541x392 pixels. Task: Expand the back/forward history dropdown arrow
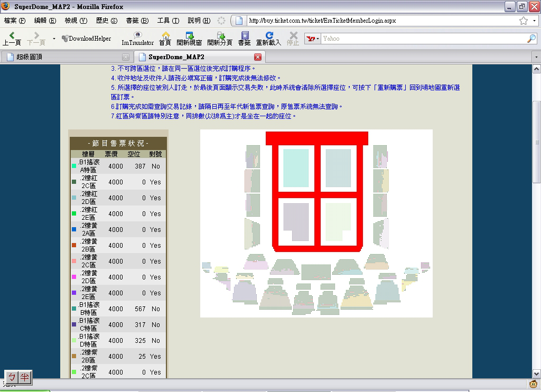54,39
